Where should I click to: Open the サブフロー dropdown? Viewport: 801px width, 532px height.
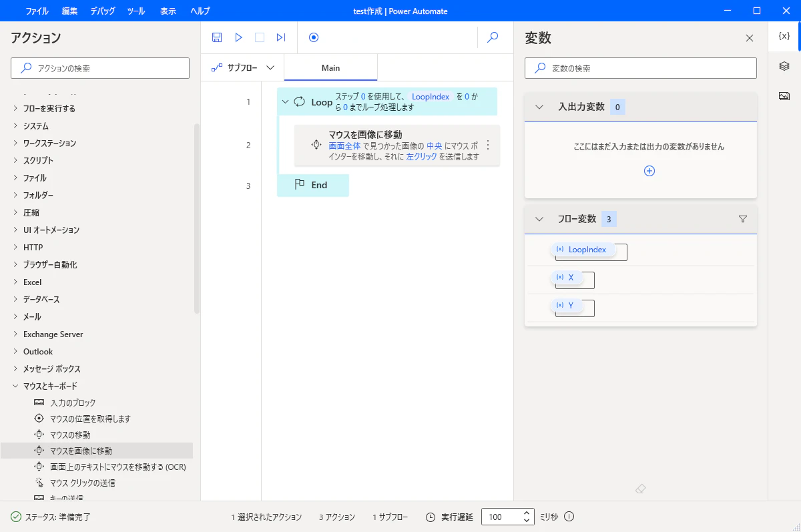point(243,68)
